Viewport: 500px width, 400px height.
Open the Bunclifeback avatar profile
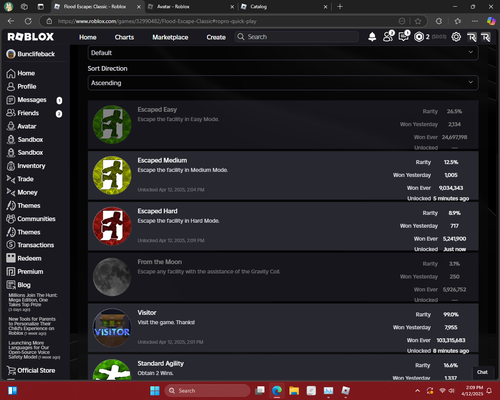pos(11,54)
